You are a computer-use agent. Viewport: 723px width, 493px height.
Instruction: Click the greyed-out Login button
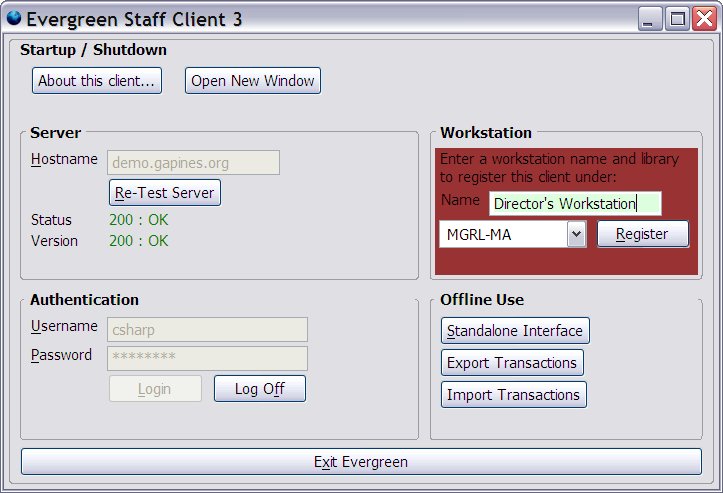pyautogui.click(x=155, y=389)
